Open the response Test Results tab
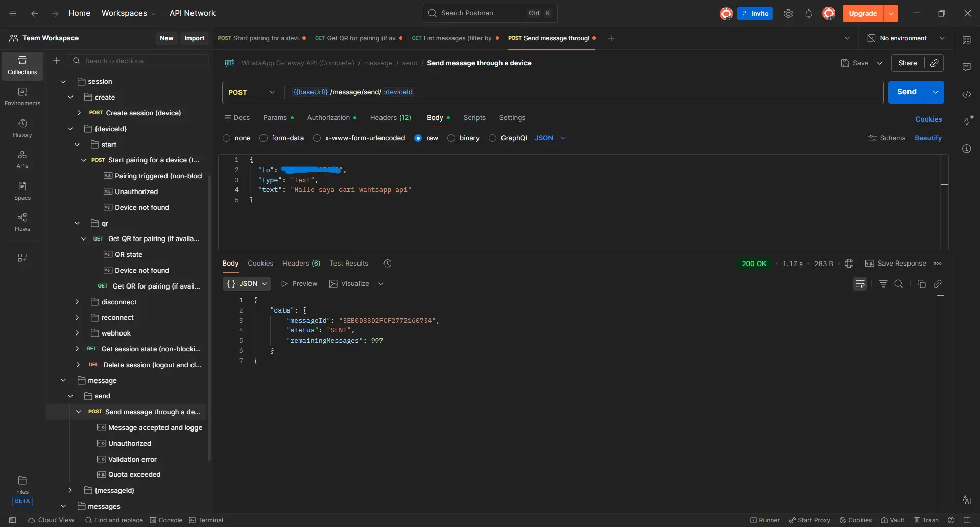 coord(349,263)
